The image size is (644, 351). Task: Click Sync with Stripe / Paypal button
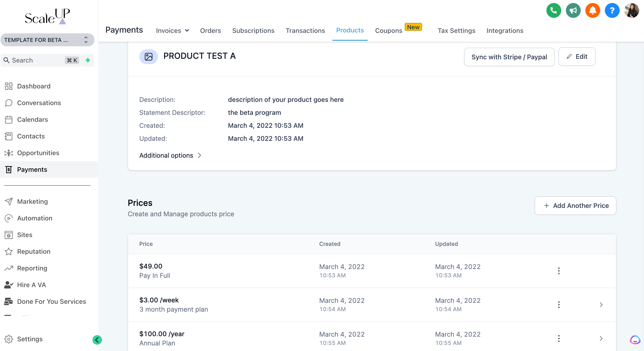pyautogui.click(x=509, y=57)
